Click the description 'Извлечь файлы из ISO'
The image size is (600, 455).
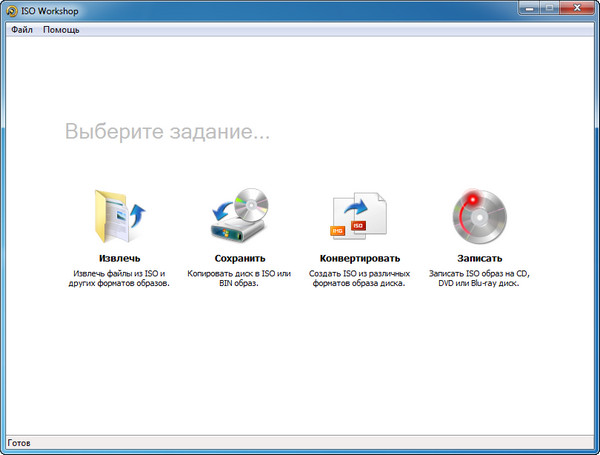(x=119, y=277)
